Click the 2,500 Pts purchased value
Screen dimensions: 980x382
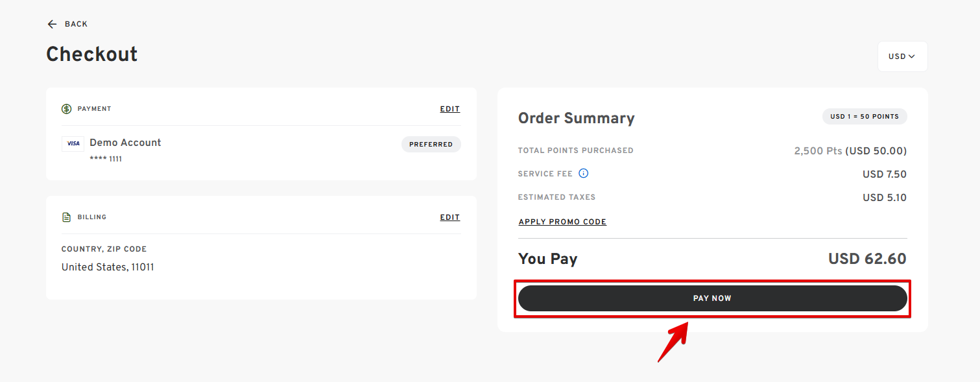[x=818, y=151]
